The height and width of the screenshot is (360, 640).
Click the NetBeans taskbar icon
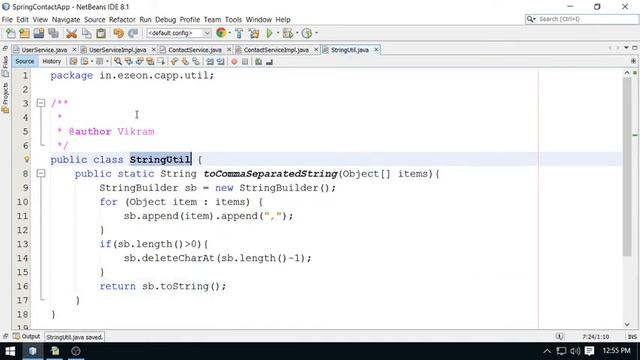click(x=33, y=351)
